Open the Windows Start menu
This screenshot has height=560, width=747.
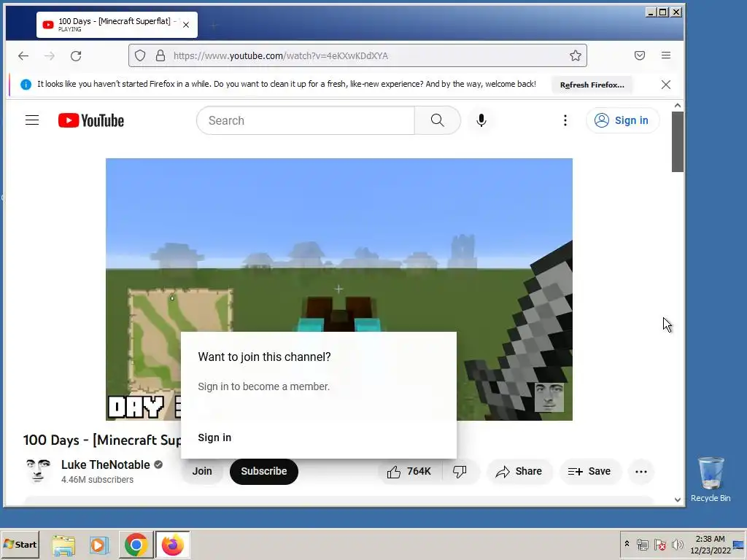(20, 544)
